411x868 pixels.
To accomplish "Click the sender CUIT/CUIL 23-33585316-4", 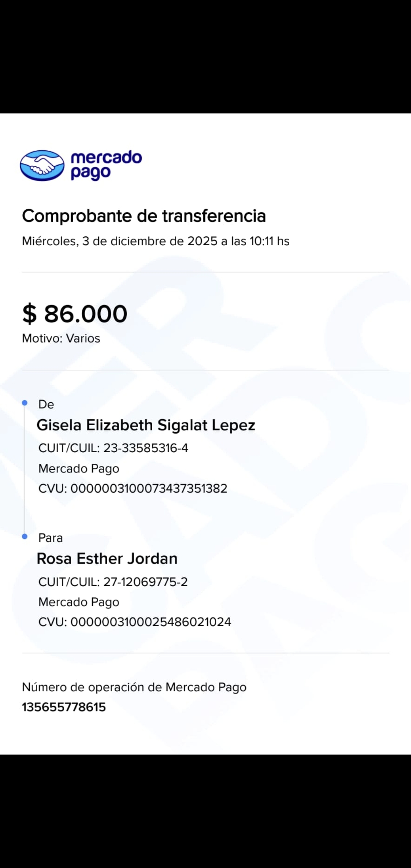I will [113, 448].
